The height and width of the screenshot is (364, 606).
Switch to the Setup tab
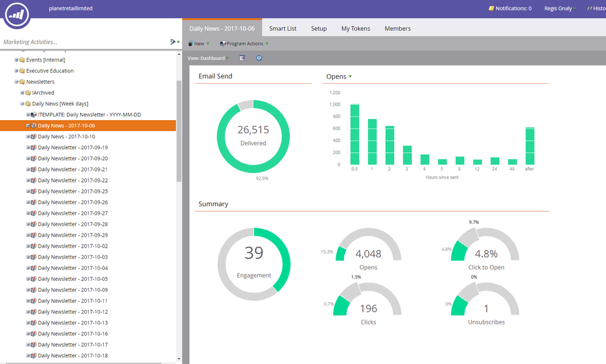(319, 28)
